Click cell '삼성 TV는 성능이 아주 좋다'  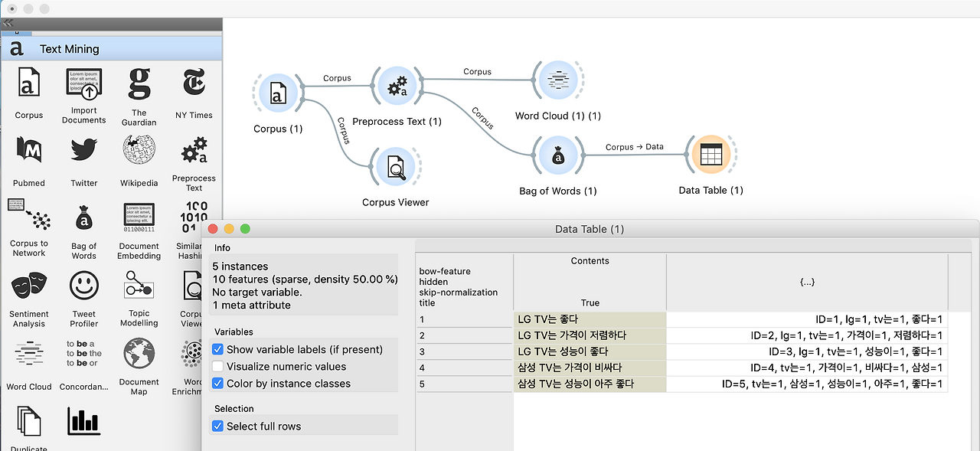click(x=590, y=384)
